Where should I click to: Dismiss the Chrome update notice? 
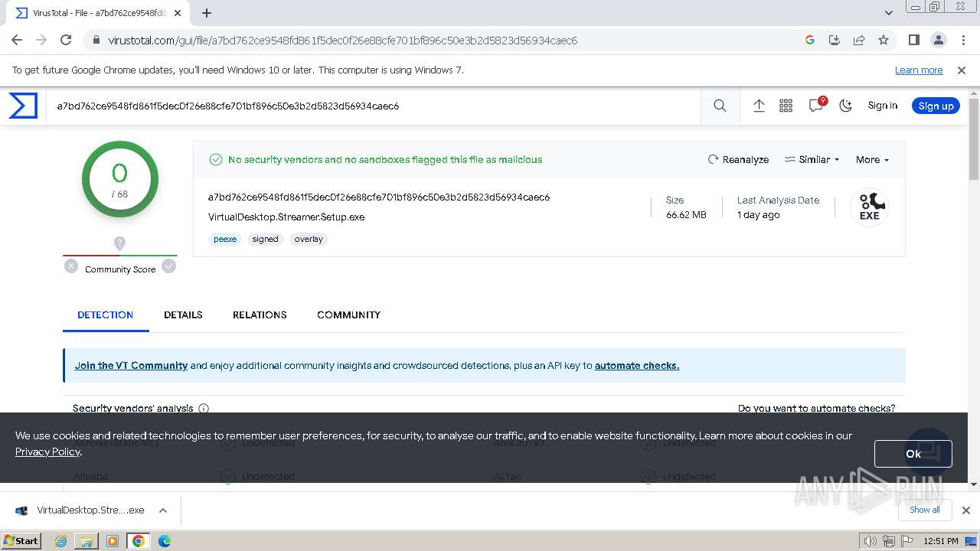962,70
